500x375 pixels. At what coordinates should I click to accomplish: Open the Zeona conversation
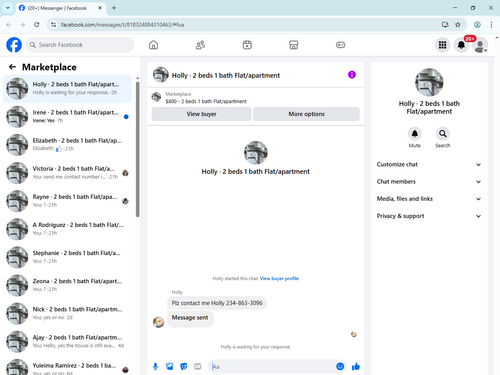[67, 285]
